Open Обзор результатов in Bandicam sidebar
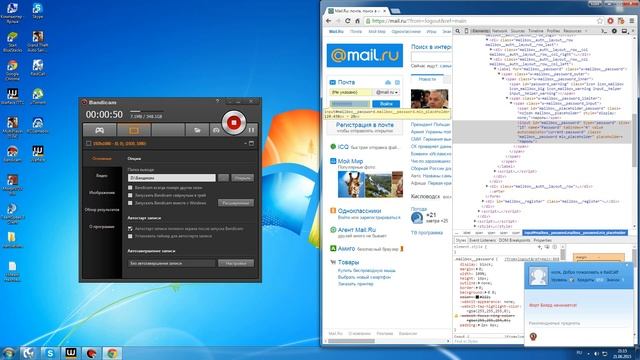 coord(102,209)
